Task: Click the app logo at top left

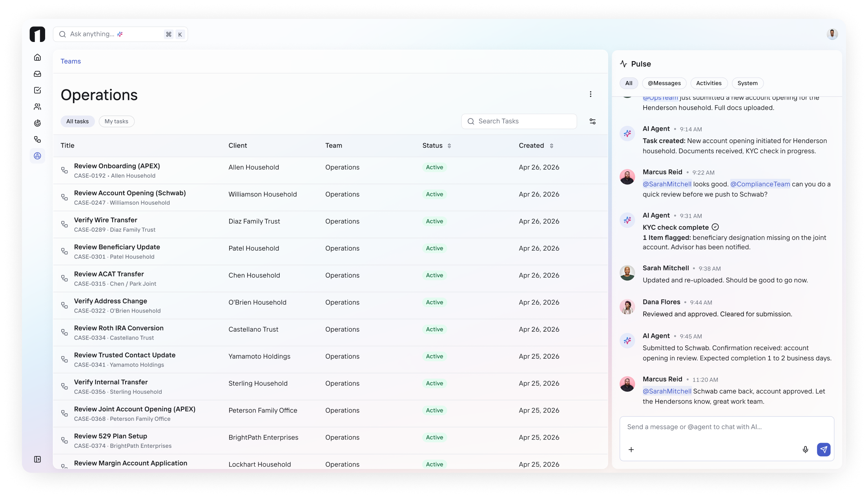Action: pyautogui.click(x=37, y=34)
